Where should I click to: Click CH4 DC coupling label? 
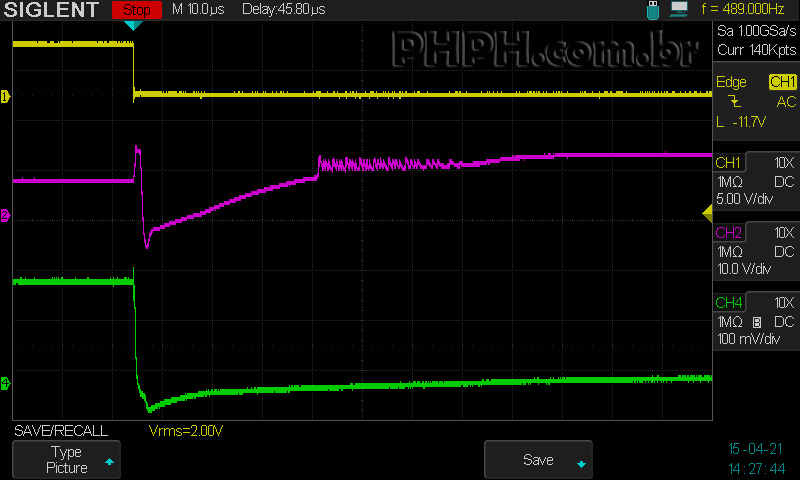click(784, 322)
